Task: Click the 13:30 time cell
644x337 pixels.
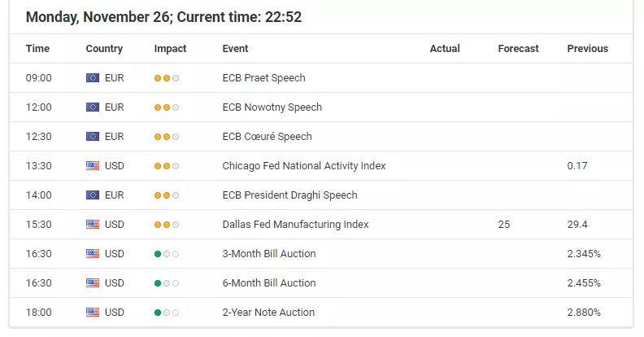Action: pyautogui.click(x=38, y=165)
